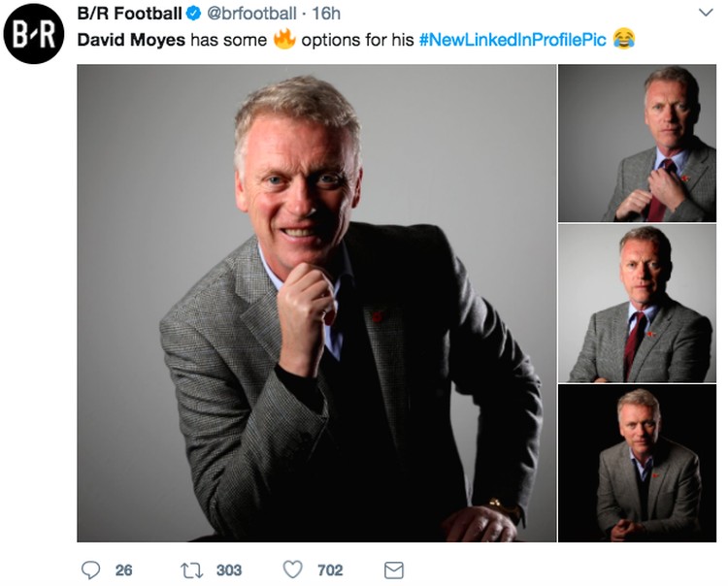Click the fire emoji in tweet
The height and width of the screenshot is (586, 728).
tap(284, 39)
